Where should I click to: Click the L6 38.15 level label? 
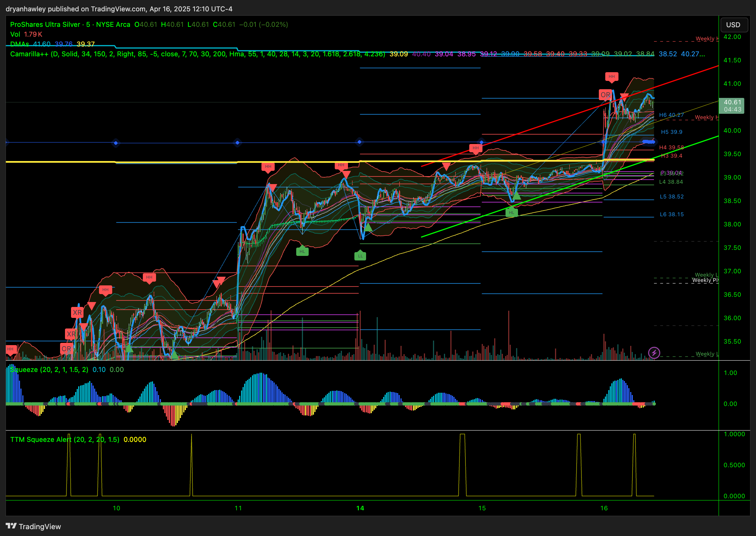(x=671, y=214)
